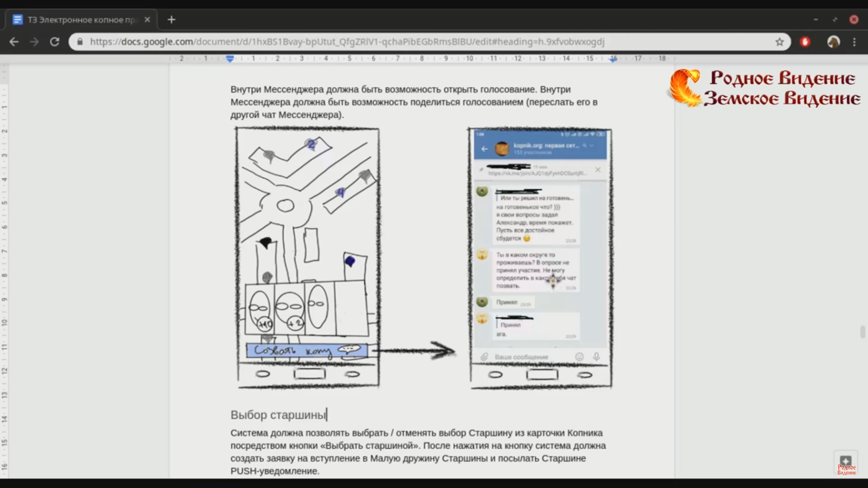The image size is (868, 488).
Task: Click the browser Back arrow
Action: [14, 42]
